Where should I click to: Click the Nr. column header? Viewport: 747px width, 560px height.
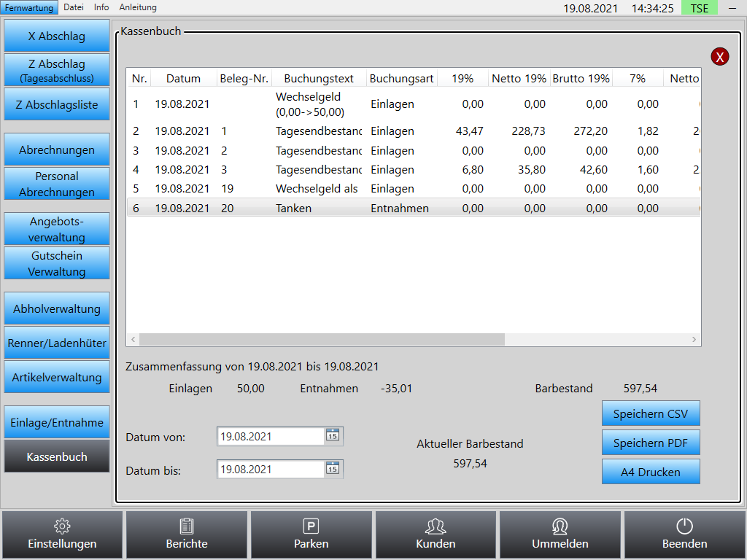(139, 79)
